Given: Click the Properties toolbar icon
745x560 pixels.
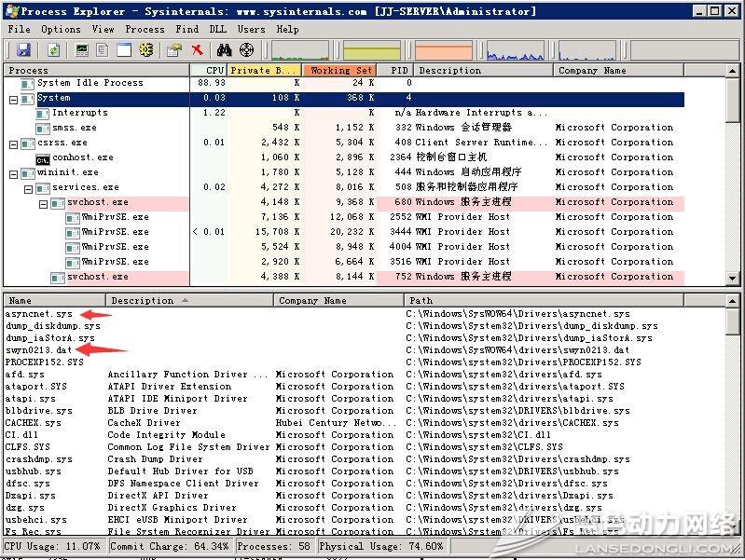Looking at the screenshot, I should [x=174, y=49].
